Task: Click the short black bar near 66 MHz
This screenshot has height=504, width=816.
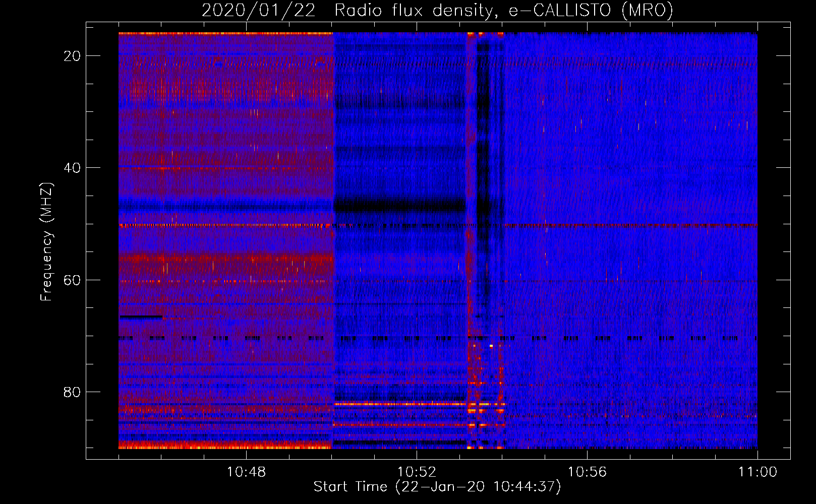Action: tap(141, 317)
